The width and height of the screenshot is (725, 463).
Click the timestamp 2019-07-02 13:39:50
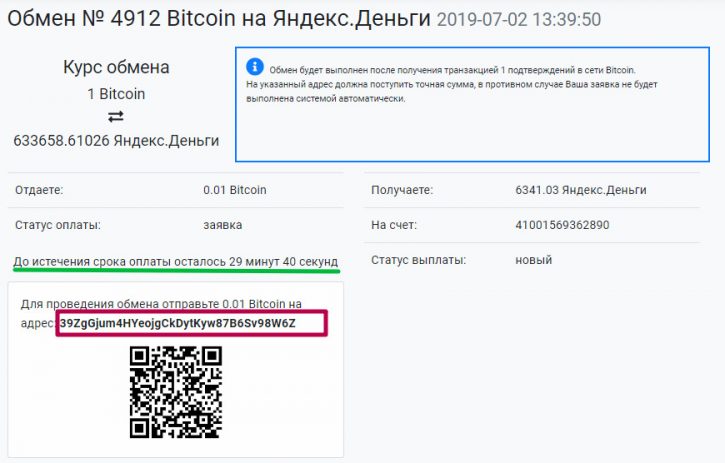pos(519,19)
